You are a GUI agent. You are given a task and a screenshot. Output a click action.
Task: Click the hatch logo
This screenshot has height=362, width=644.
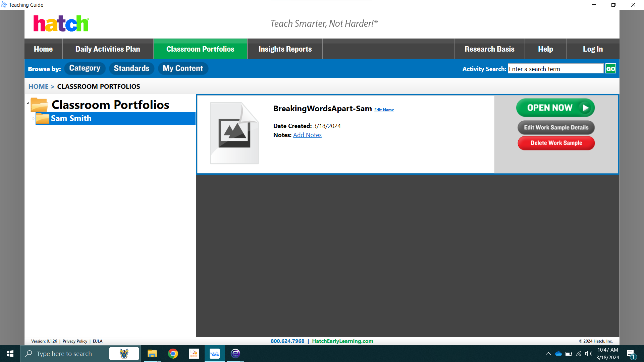click(61, 23)
